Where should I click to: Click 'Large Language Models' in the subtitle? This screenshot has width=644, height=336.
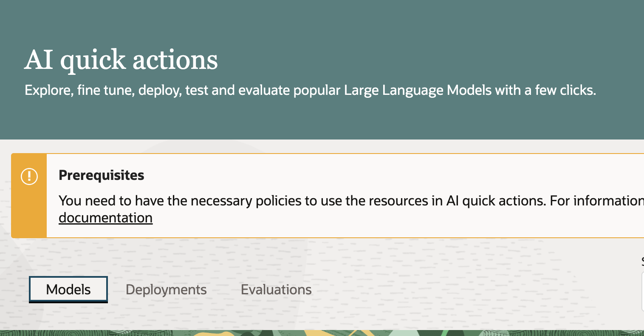pos(416,90)
